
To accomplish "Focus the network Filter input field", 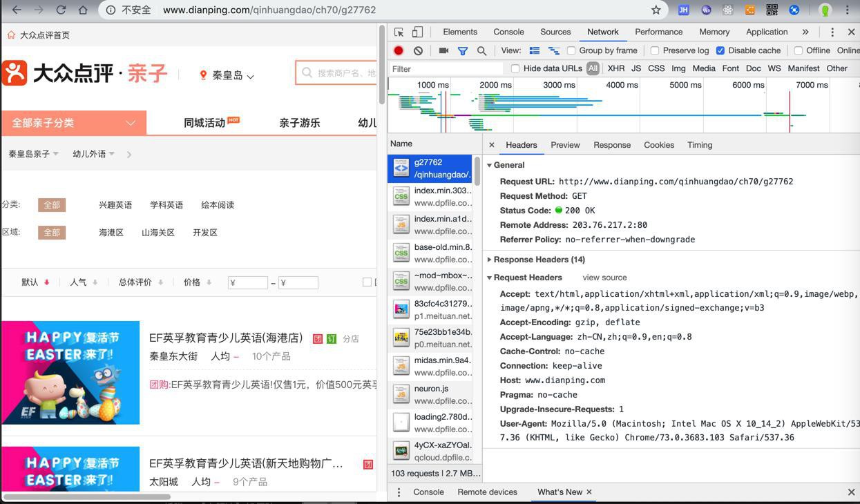I will (x=446, y=68).
